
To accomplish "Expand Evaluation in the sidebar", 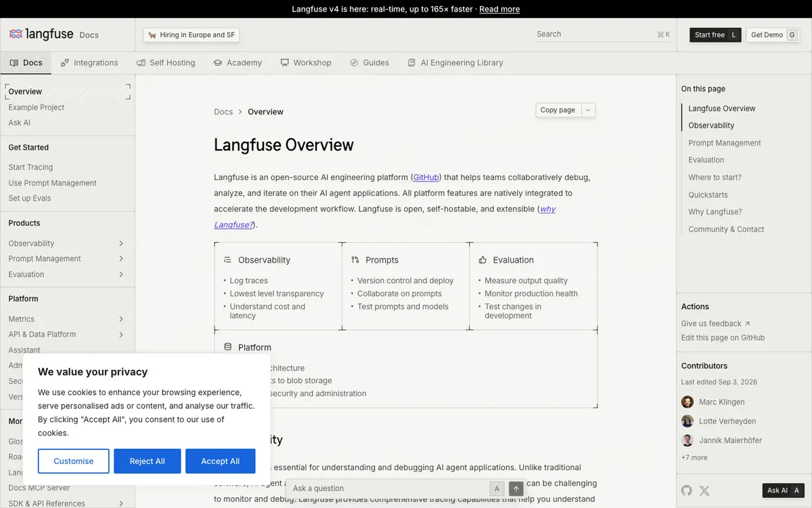I will (121, 274).
